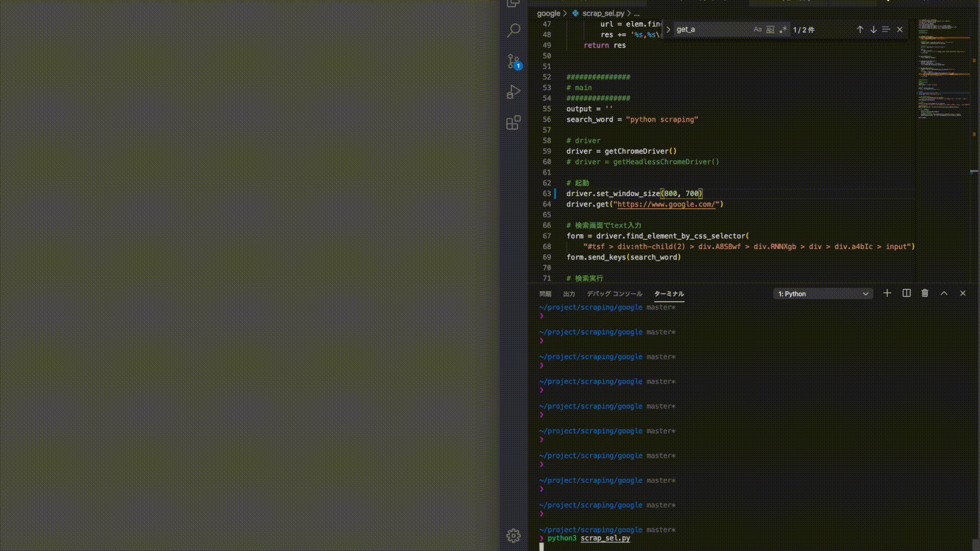The image size is (980, 551).
Task: Close the find widget
Action: (900, 30)
